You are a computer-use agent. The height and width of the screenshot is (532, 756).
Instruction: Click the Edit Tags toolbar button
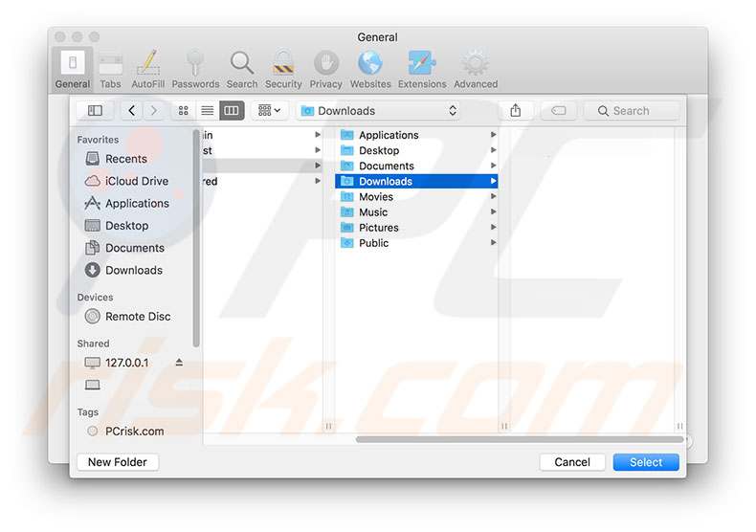click(x=558, y=111)
